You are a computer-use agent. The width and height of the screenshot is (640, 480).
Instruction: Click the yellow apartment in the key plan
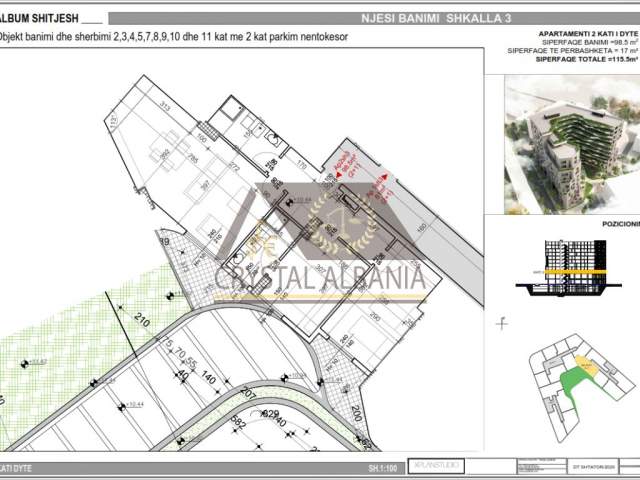[x=587, y=365]
